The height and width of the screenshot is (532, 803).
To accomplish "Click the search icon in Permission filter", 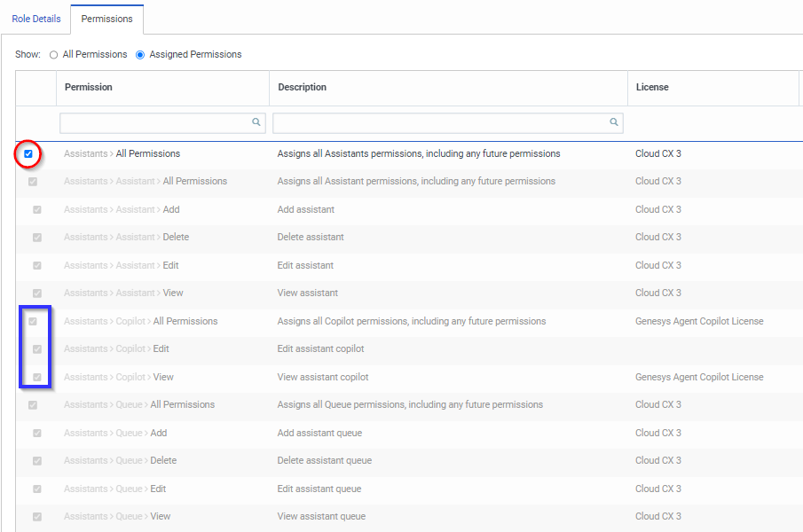I will click(256, 123).
